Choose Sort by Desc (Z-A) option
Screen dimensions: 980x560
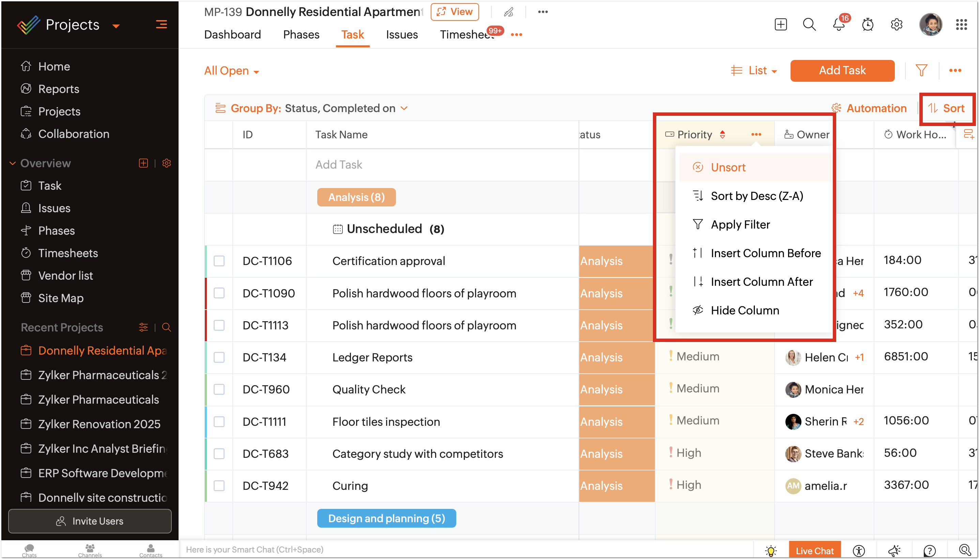(756, 196)
